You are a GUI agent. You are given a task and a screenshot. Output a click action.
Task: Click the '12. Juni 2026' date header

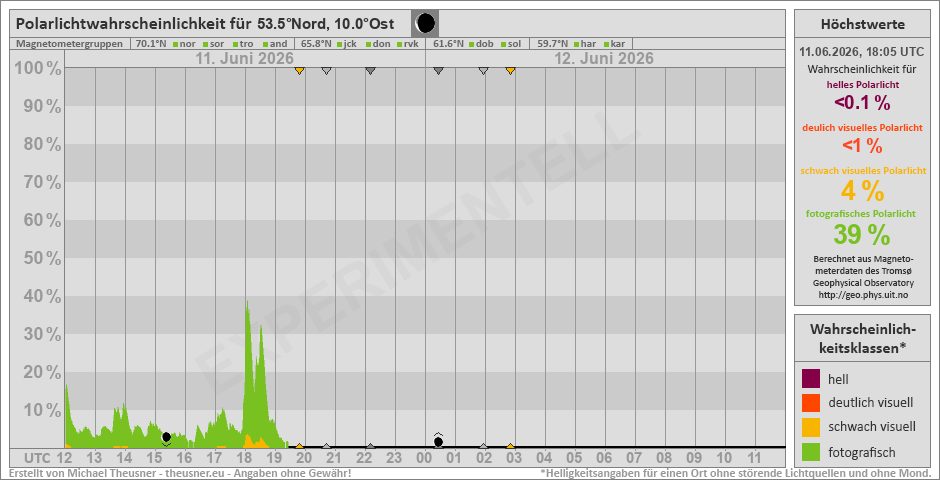coord(604,59)
